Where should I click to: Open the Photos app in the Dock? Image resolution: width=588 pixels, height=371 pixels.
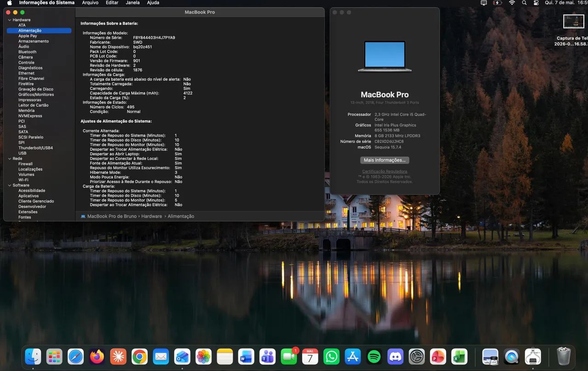click(204, 357)
